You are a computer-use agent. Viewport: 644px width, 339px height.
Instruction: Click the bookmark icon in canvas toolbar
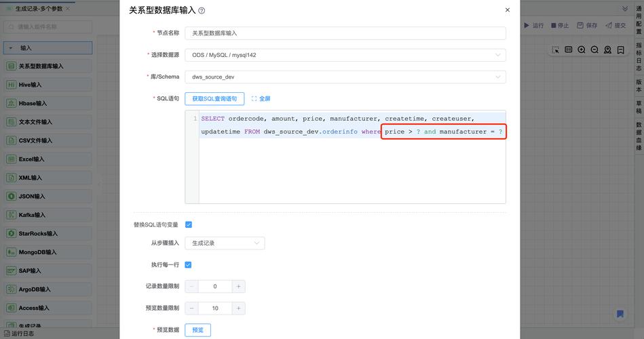[x=621, y=49]
